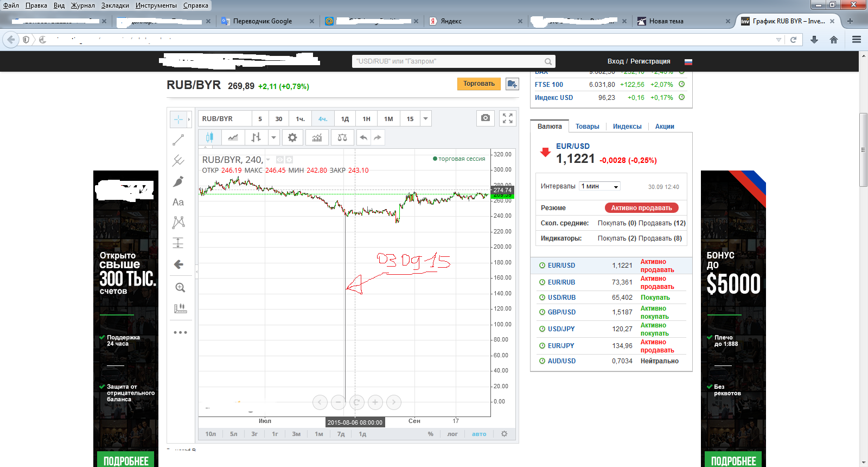Image resolution: width=868 pixels, height=467 pixels.
Task: Click the site search field
Action: pos(454,61)
